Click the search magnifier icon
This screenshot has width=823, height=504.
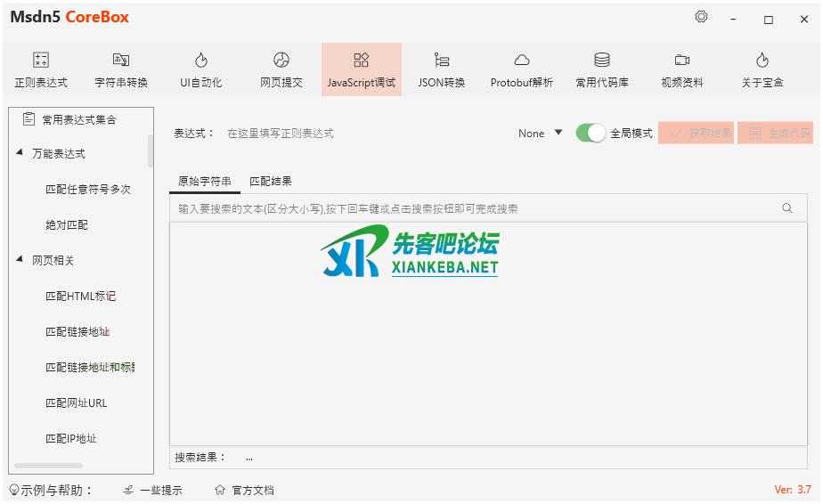tap(786, 208)
